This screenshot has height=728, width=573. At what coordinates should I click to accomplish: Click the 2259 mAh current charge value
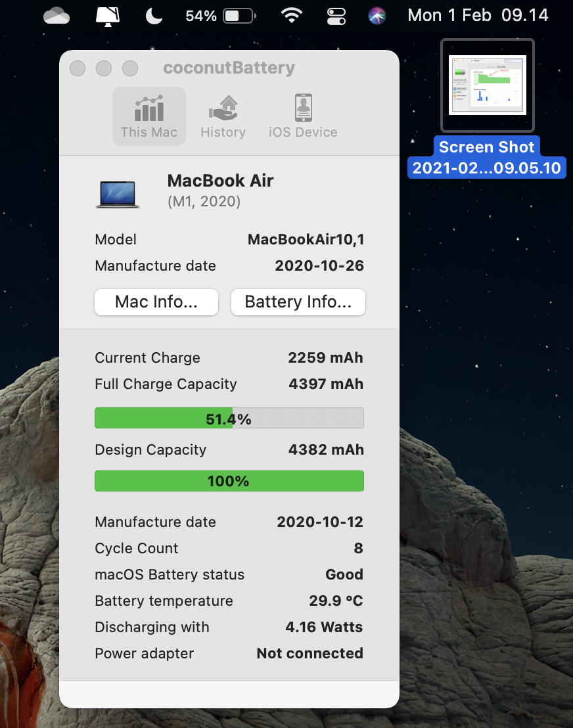click(x=325, y=357)
